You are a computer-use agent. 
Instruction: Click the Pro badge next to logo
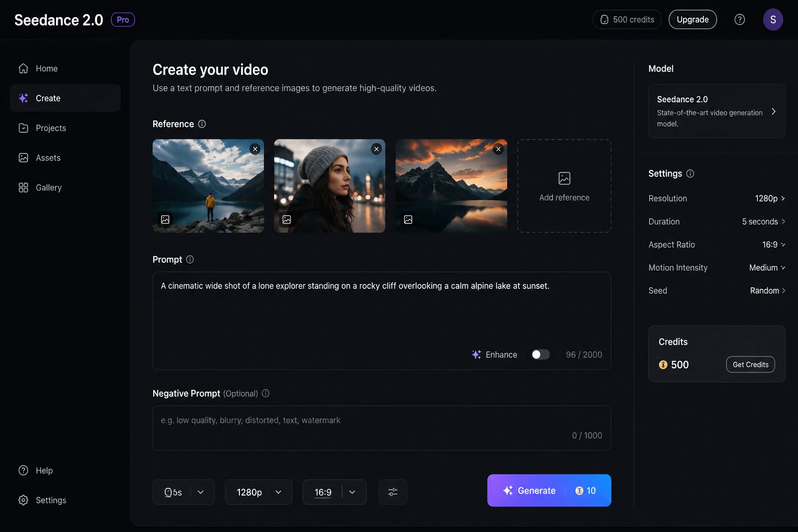click(123, 20)
